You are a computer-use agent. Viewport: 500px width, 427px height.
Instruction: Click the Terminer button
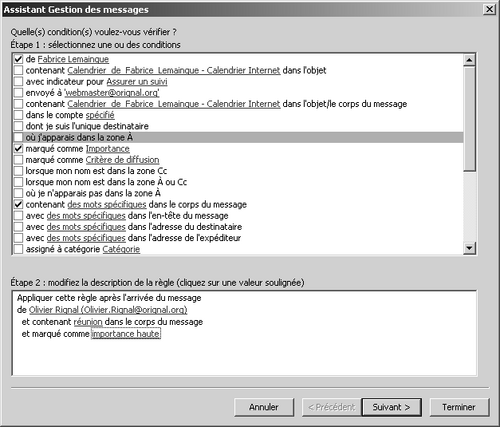click(x=459, y=407)
